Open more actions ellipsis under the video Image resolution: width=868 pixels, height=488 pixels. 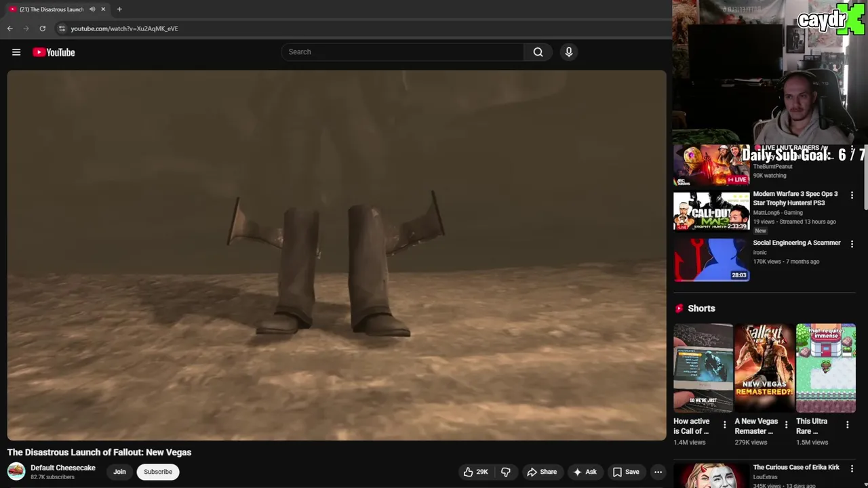point(658,472)
